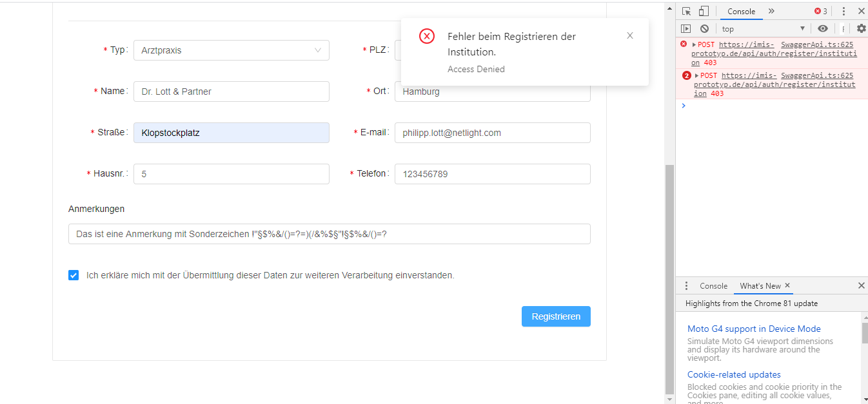Activate the inspect element picker icon
The width and height of the screenshot is (868, 404).
coord(686,11)
